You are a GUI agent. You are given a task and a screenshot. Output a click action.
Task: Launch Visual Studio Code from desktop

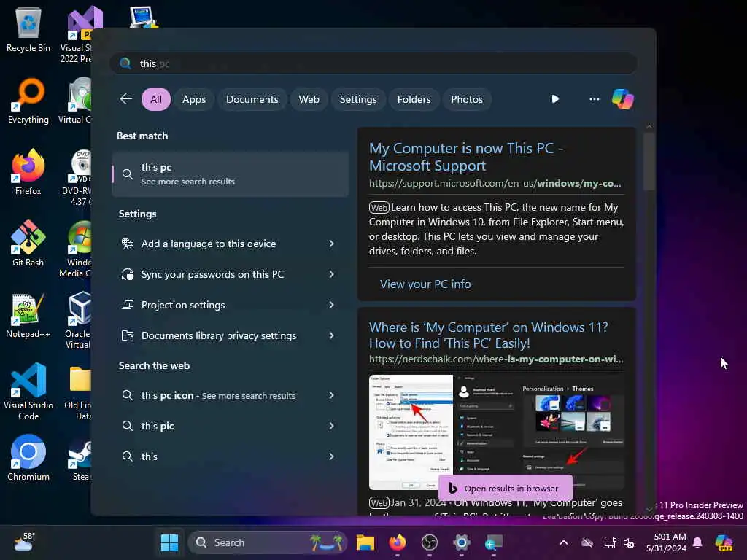coord(28,392)
